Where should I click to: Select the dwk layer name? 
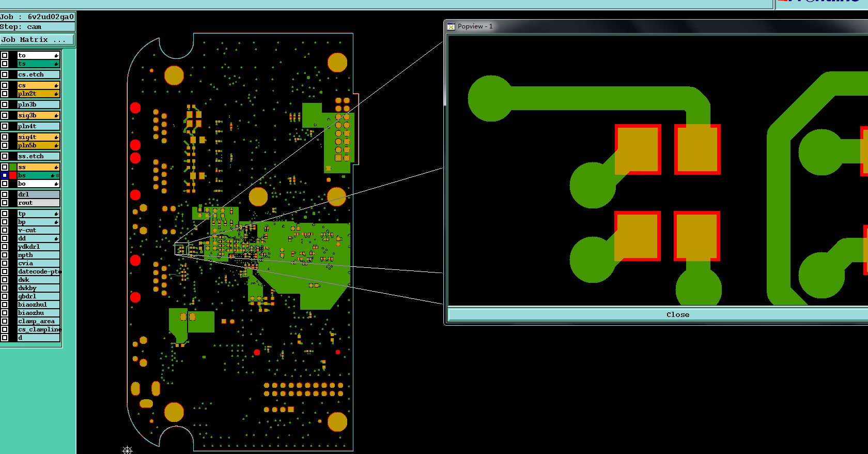pyautogui.click(x=39, y=280)
